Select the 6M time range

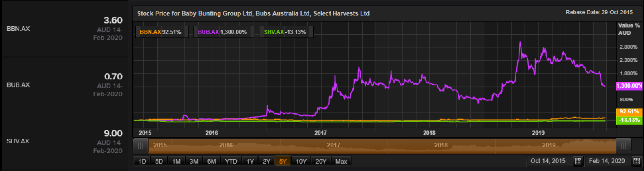coord(212,161)
